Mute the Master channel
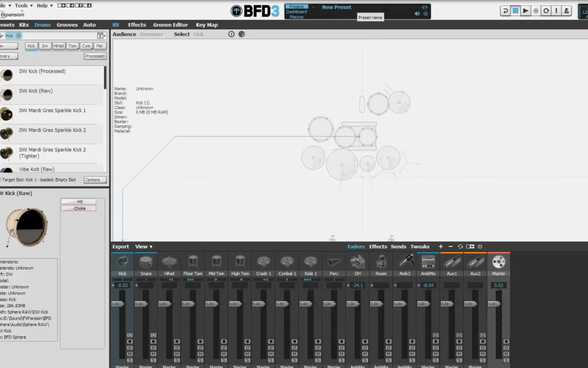 (506, 354)
